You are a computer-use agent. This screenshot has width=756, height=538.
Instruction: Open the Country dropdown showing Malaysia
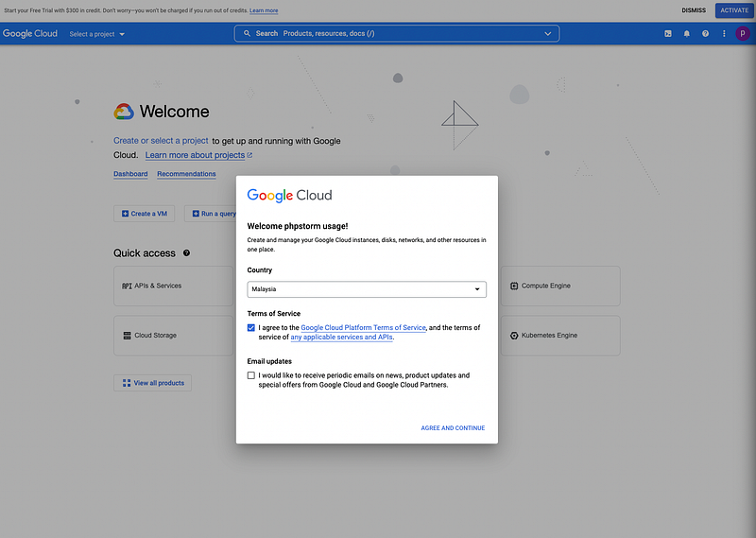click(367, 289)
